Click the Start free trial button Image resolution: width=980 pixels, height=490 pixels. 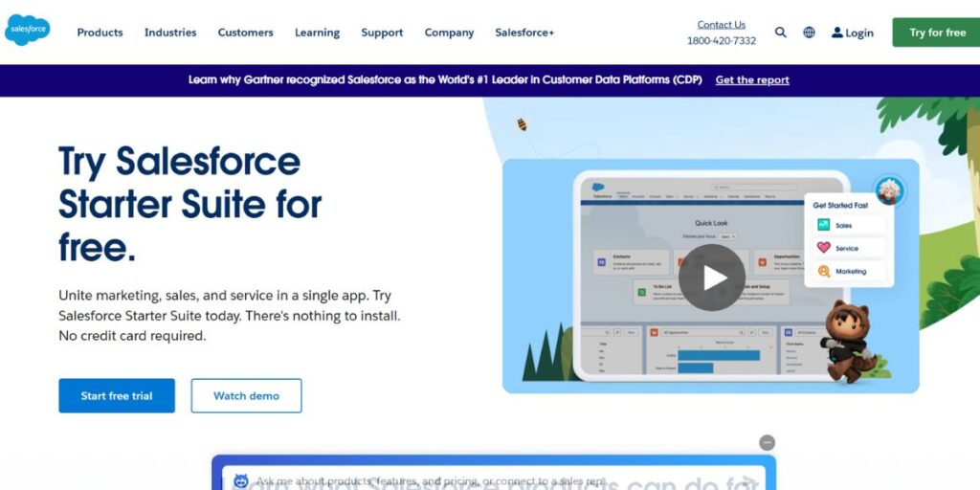pyautogui.click(x=117, y=395)
